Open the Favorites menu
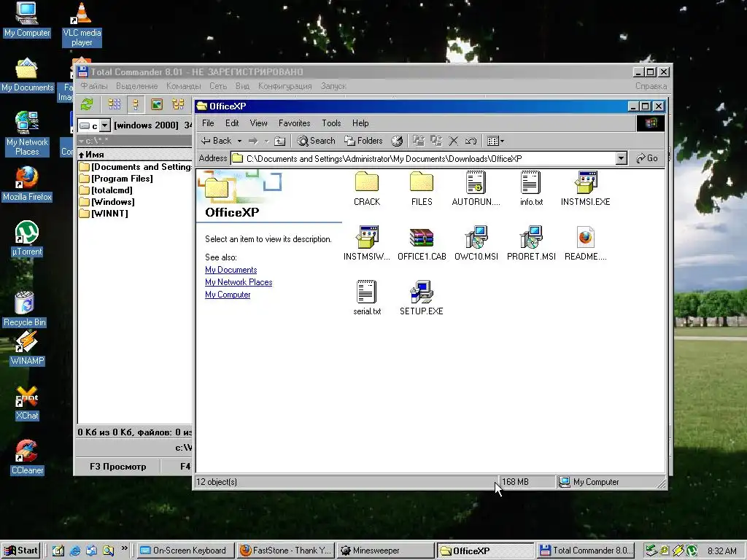Image resolution: width=747 pixels, height=560 pixels. pyautogui.click(x=295, y=123)
